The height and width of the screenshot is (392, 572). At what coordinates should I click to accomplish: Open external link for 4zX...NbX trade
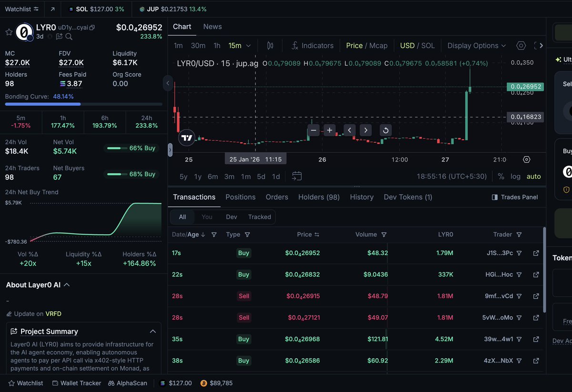pos(536,361)
